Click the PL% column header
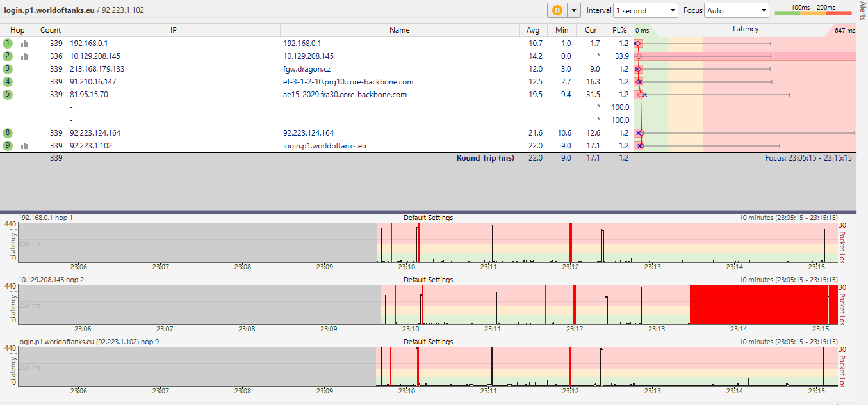868x405 pixels. [x=619, y=30]
